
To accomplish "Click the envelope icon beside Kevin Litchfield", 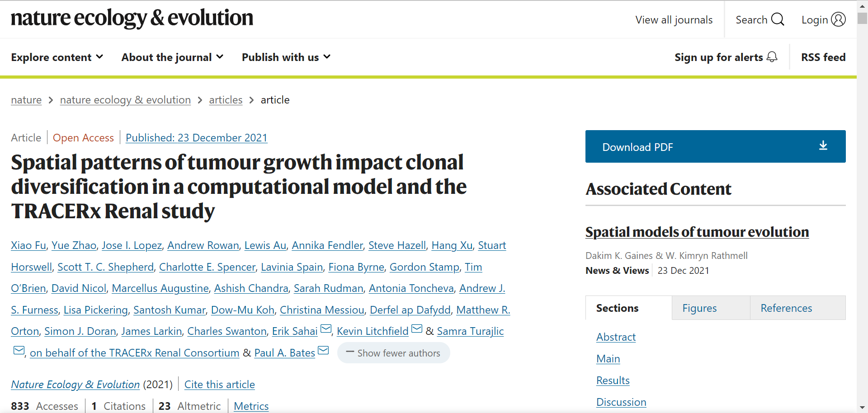I will (x=417, y=329).
